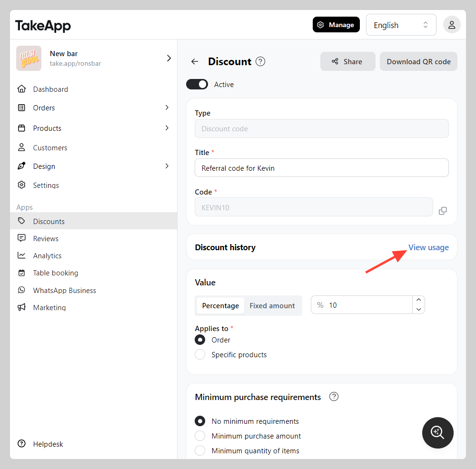The height and width of the screenshot is (469, 476).
Task: Click help icon for Minimum purchase requirements
Action: 334,397
